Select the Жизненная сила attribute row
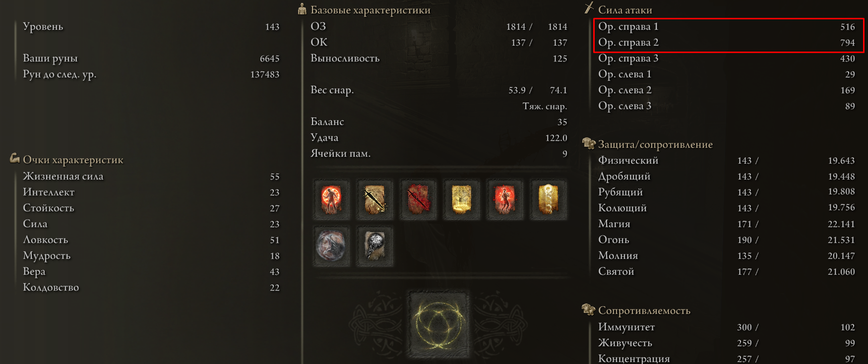Screen dimensions: 868x364 (151, 177)
